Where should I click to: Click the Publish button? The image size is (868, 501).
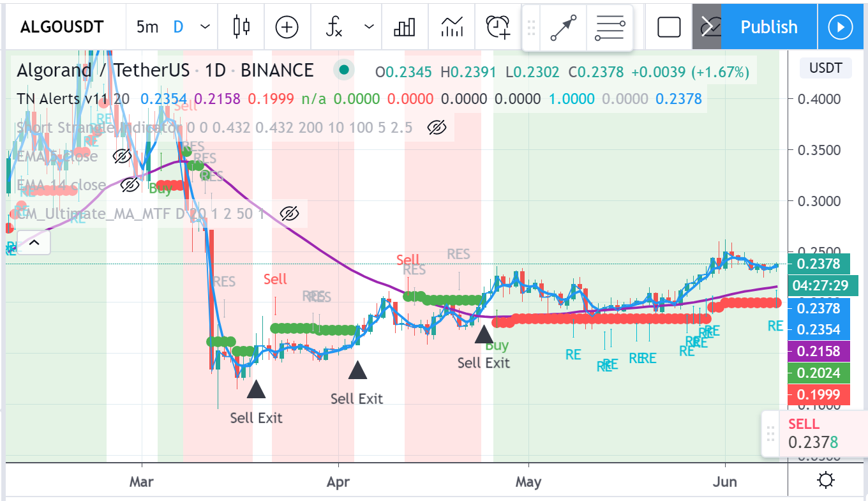coord(768,27)
